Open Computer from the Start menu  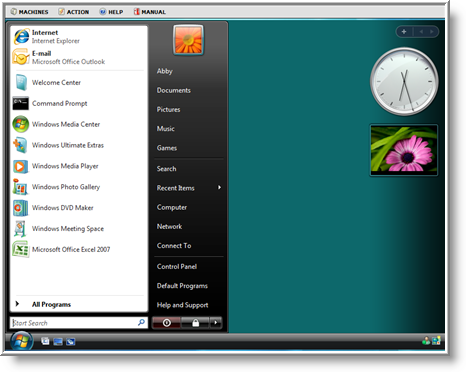[x=172, y=207]
